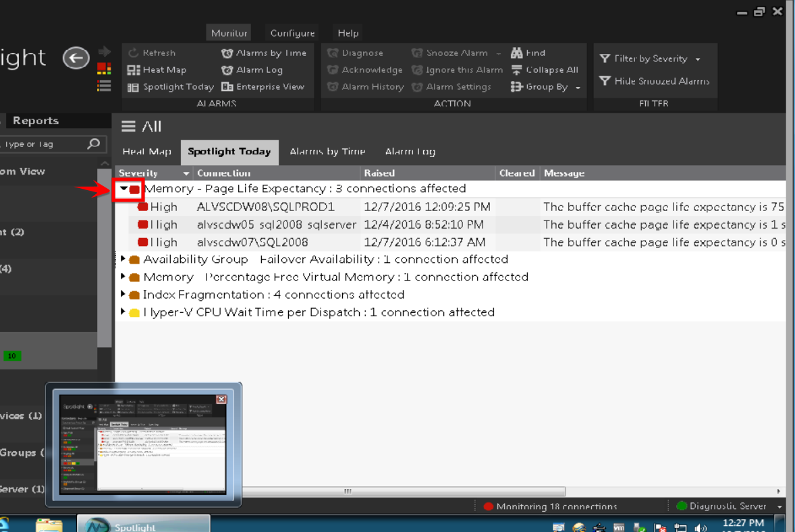Open the hamburger menu beside All

pyautogui.click(x=128, y=126)
